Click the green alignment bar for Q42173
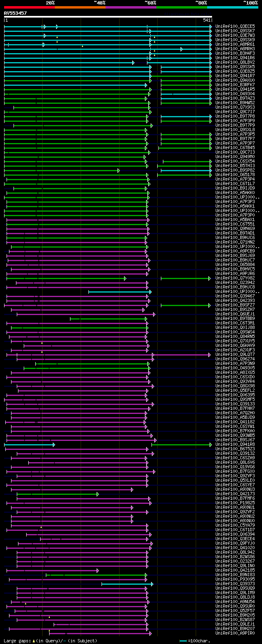 58,494
